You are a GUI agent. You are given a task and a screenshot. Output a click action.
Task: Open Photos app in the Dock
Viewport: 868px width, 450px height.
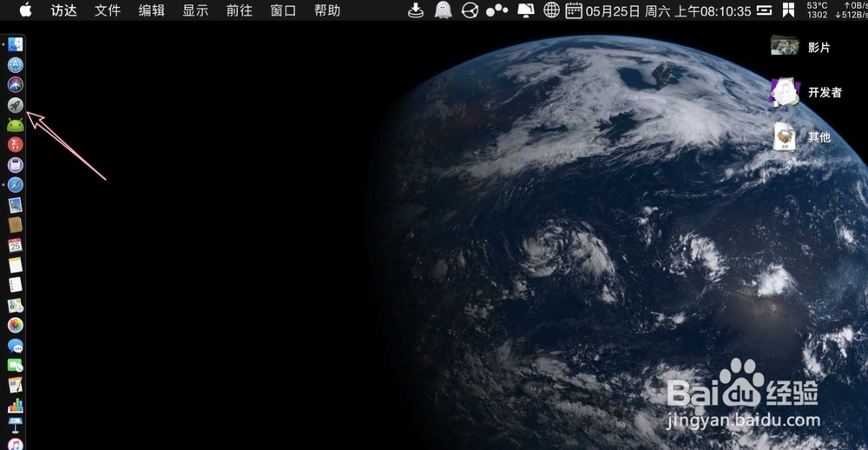pos(15,325)
